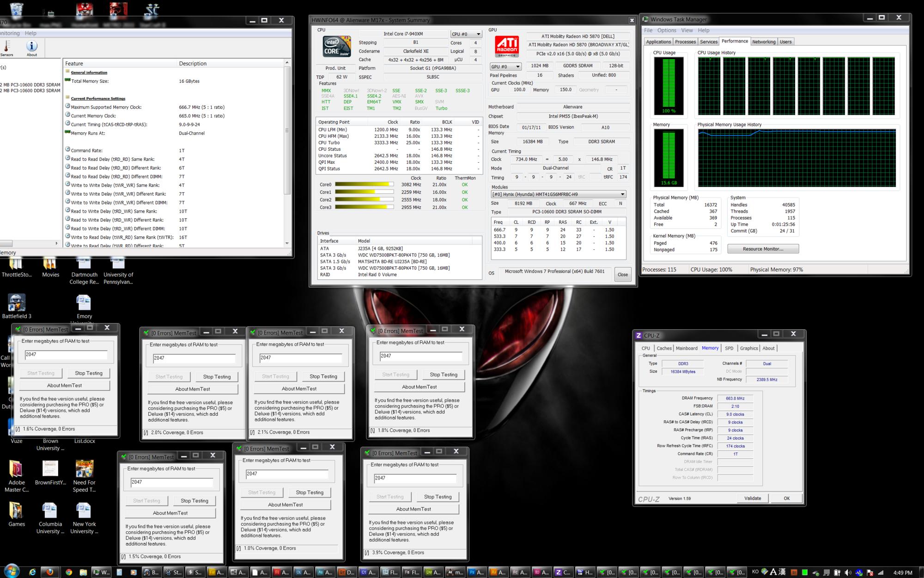This screenshot has width=924, height=578.
Task: Open Columbia University document icon
Action: coord(50,518)
